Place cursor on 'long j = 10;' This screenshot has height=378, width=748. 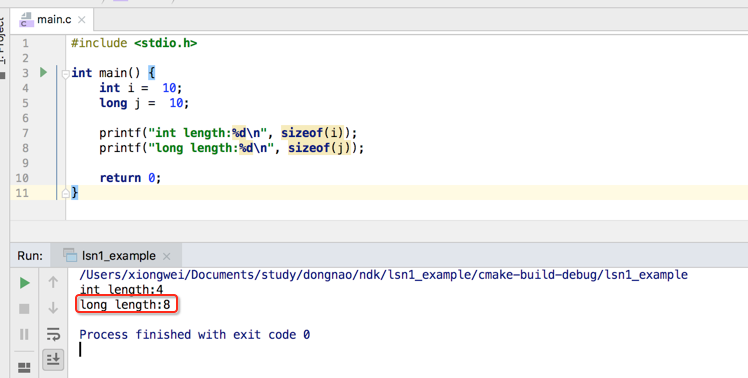(x=144, y=103)
